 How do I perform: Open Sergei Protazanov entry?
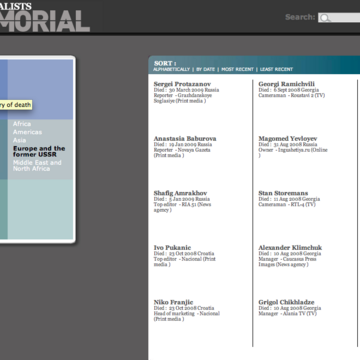[182, 84]
